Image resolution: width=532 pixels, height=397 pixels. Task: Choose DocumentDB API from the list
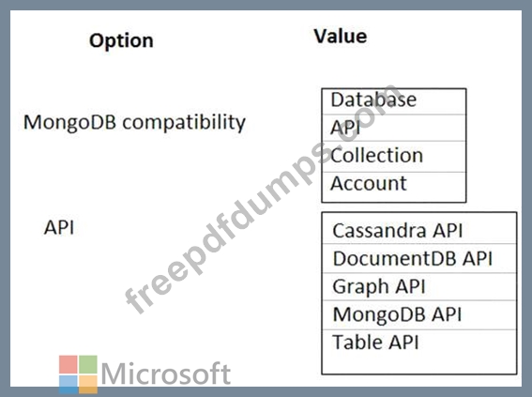pos(419,258)
